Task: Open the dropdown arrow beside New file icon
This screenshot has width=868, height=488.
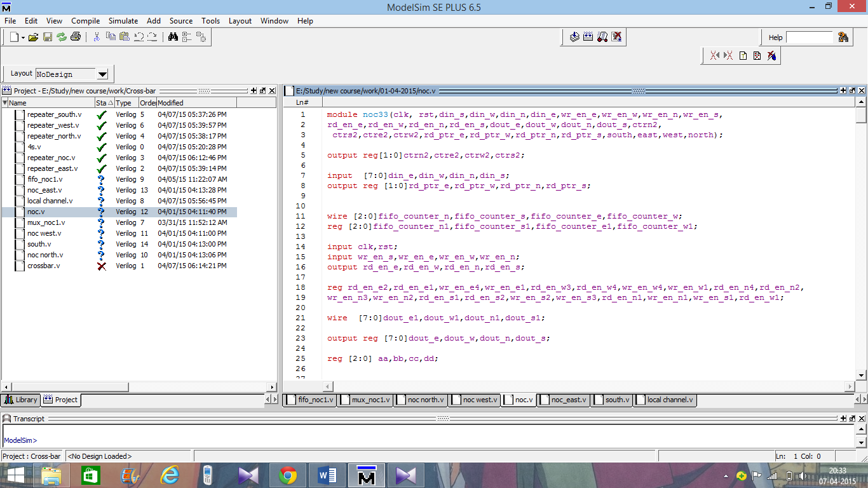Action: 23,37
